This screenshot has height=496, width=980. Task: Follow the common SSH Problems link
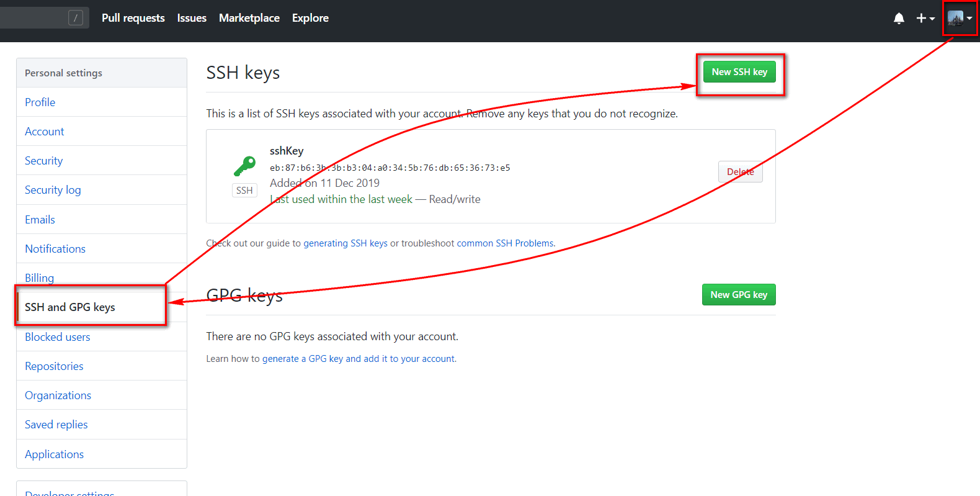(x=505, y=243)
